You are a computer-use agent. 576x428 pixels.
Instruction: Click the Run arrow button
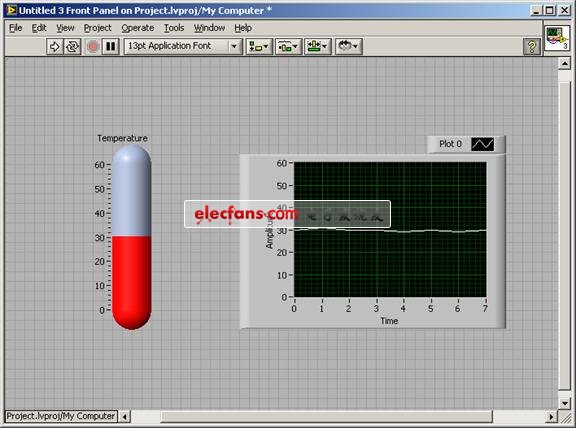55,47
